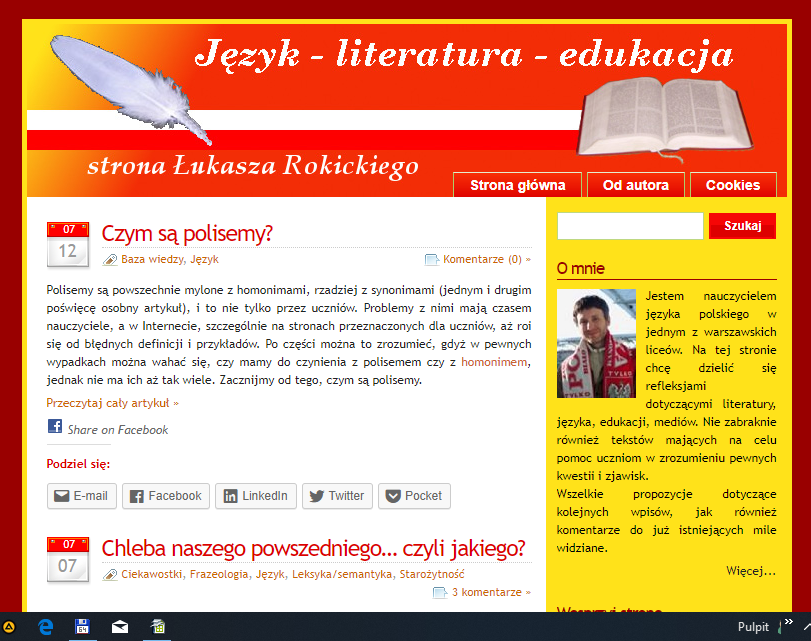Screen dimensions: 811x641
Task: Share the article on Twitter
Action: [337, 496]
